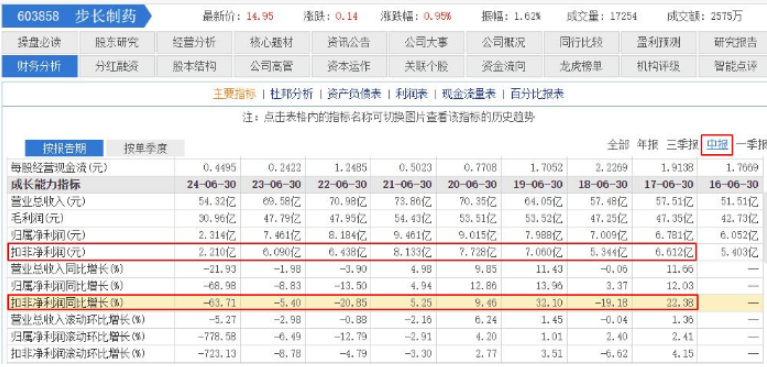Open 分红融资 tab
Screen dimensions: 767x367
click(116, 66)
